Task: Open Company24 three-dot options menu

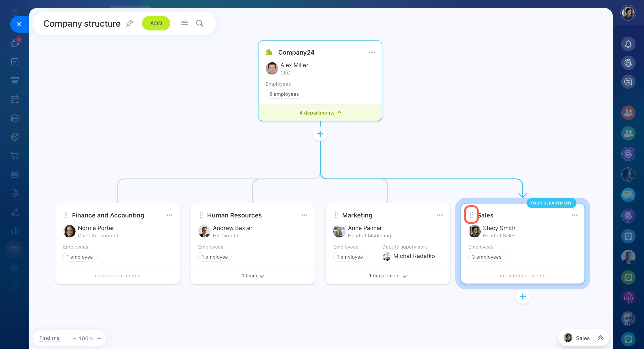Action: [x=372, y=52]
